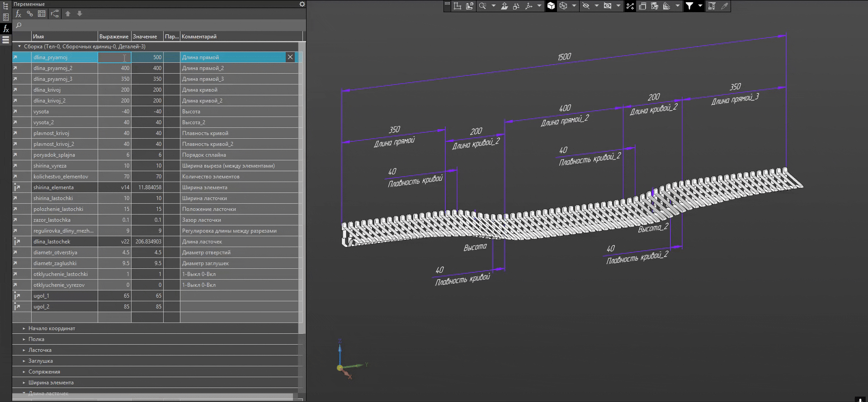This screenshot has width=868, height=402.
Task: Click the chain link icon in Переменные toolbar
Action: pyautogui.click(x=30, y=14)
